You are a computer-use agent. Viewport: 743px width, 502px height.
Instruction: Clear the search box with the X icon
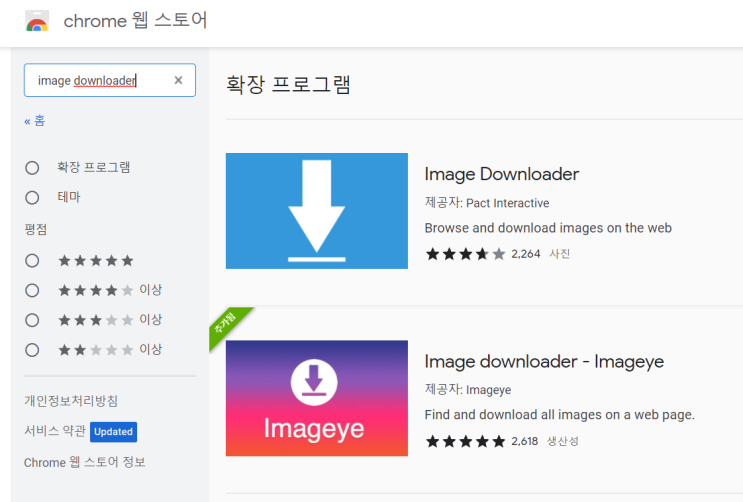[178, 80]
